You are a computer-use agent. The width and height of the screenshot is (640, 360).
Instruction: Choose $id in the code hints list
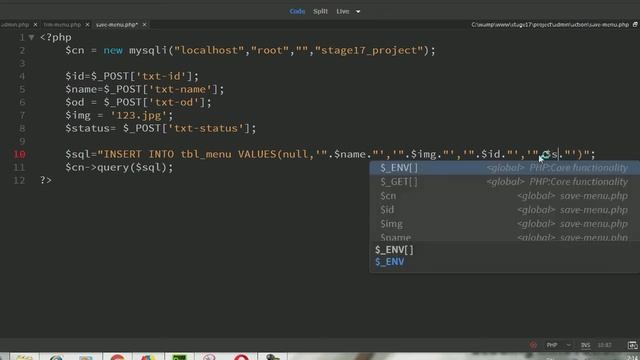(x=504, y=210)
